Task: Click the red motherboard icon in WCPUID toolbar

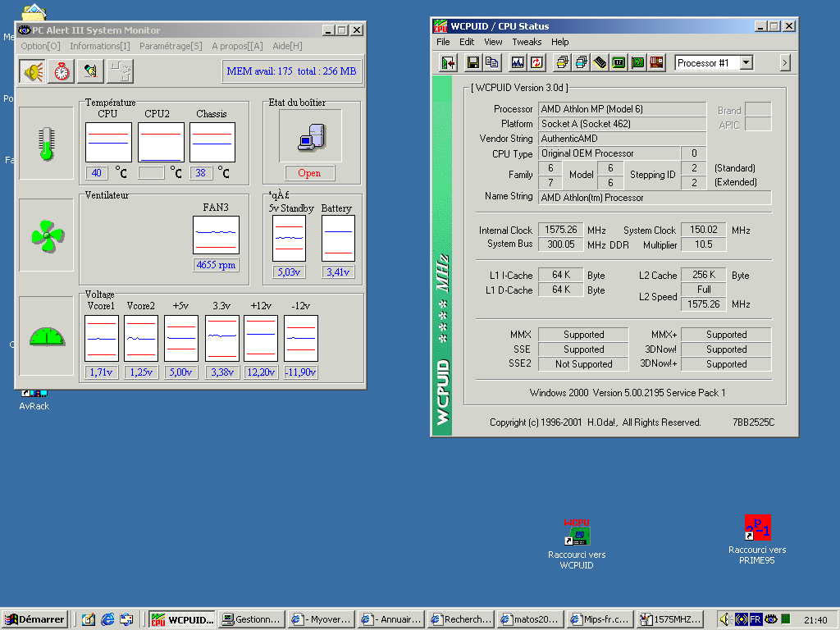Action: click(x=656, y=63)
